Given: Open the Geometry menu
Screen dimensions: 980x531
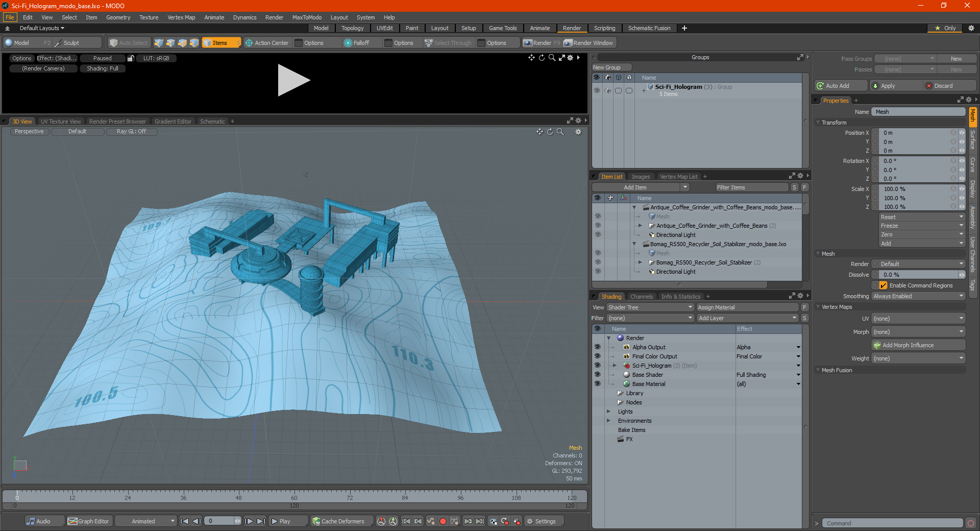Looking at the screenshot, I should coord(118,17).
